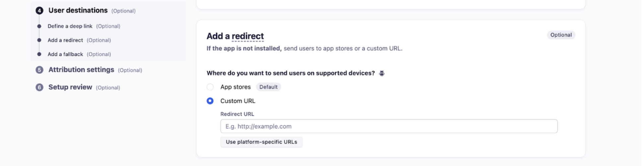Viewport: 644px width, 166px height.
Task: Focus the Redirect URL input field
Action: pyautogui.click(x=389, y=126)
